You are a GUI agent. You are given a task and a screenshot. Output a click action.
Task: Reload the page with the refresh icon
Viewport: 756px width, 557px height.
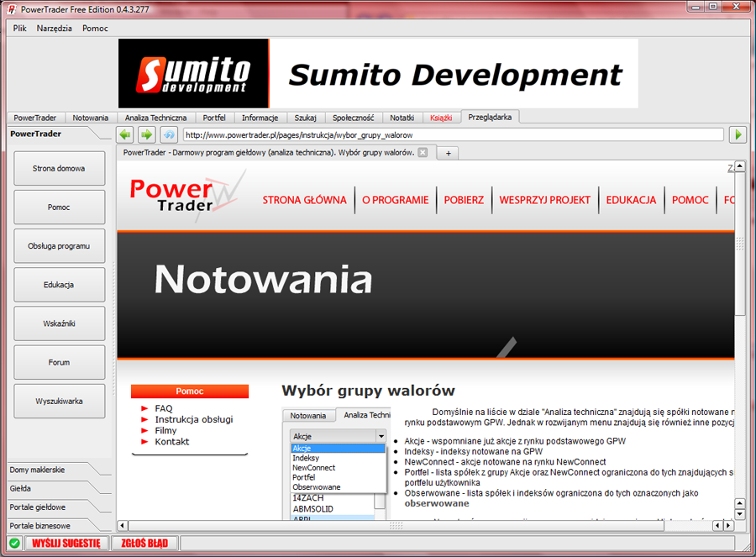pos(169,134)
